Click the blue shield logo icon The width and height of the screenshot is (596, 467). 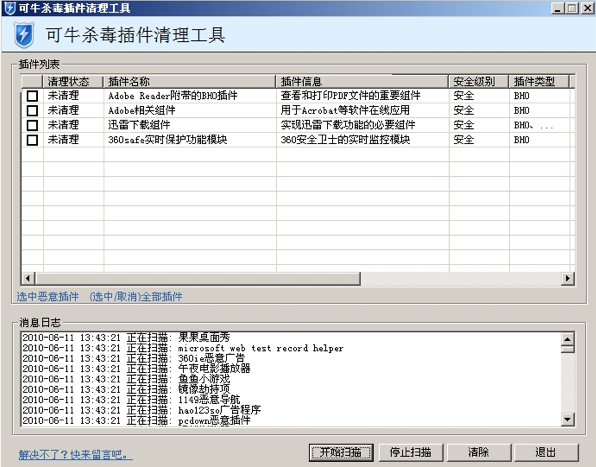point(24,35)
